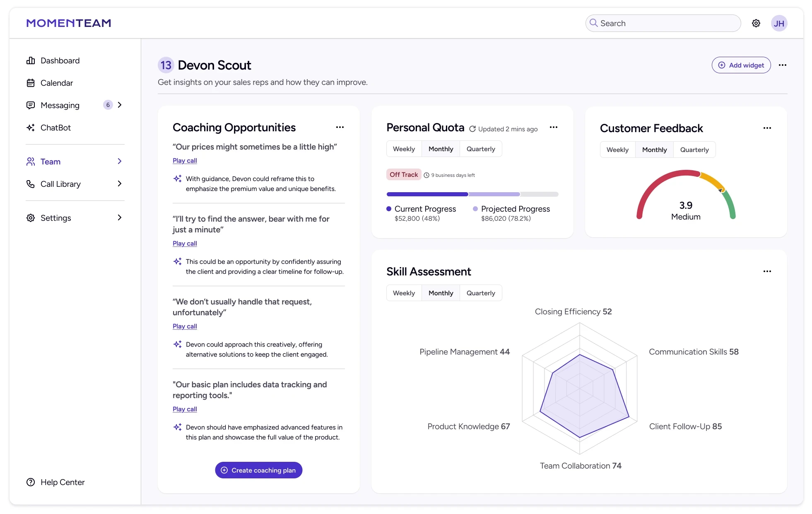Open Coaching Opportunities three-dot menu
This screenshot has height=514, width=812.
340,127
